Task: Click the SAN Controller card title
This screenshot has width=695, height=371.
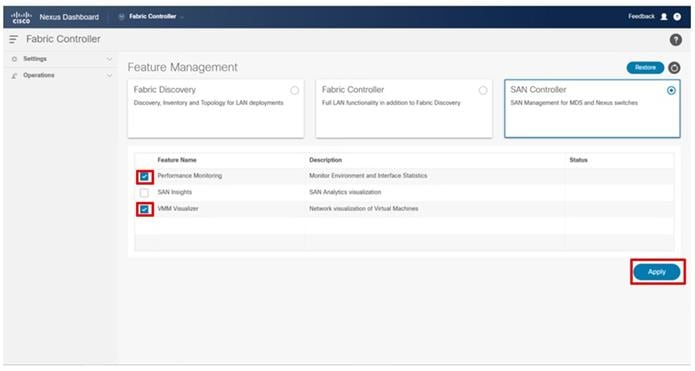Action: click(538, 90)
